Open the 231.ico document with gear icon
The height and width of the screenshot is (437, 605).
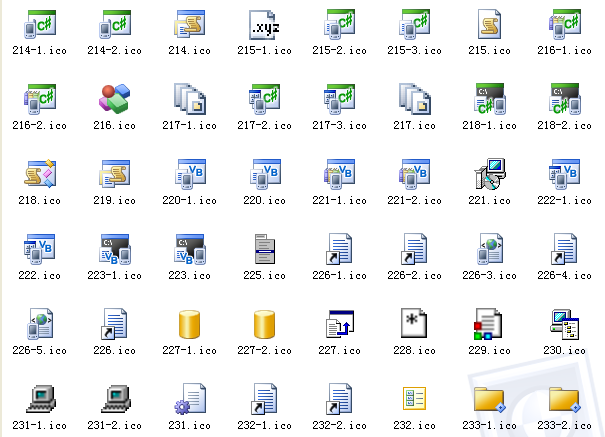190,399
